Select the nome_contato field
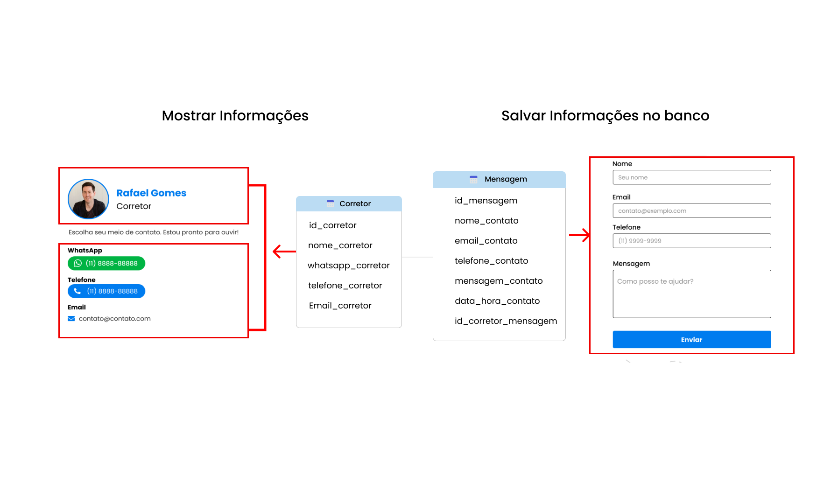 pos(486,221)
